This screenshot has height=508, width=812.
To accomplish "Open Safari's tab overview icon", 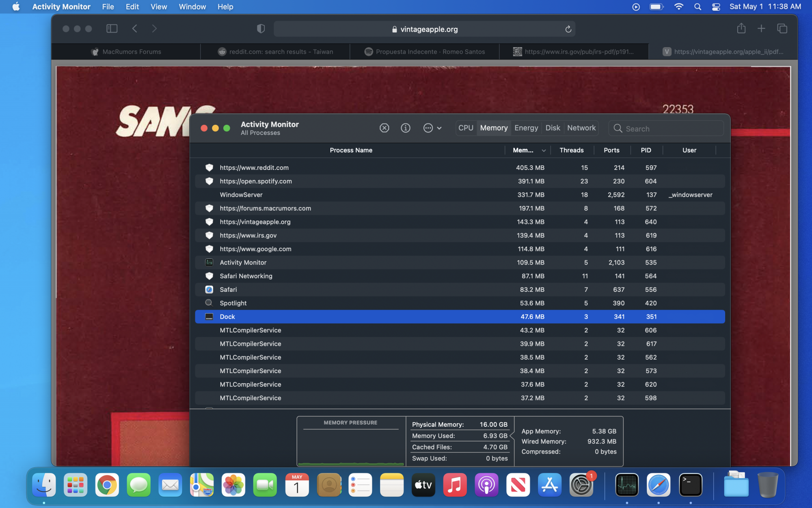I will (x=782, y=28).
